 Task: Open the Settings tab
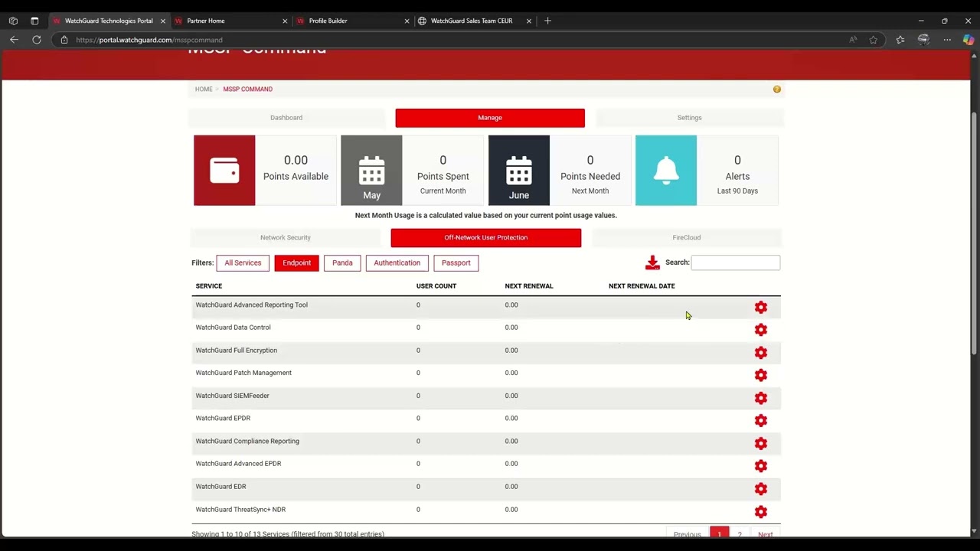(689, 118)
